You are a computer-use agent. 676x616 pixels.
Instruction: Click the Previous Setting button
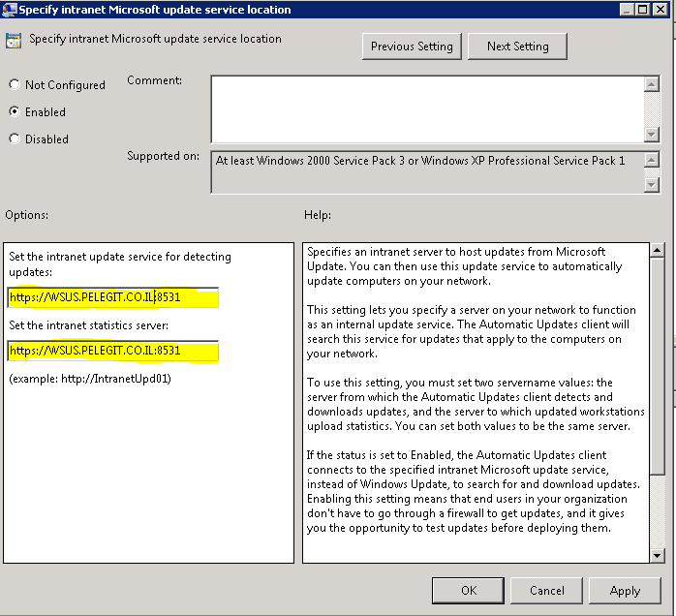(412, 46)
